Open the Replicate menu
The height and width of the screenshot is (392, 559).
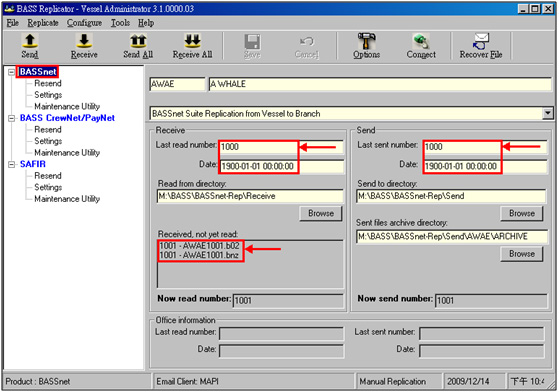[43, 23]
